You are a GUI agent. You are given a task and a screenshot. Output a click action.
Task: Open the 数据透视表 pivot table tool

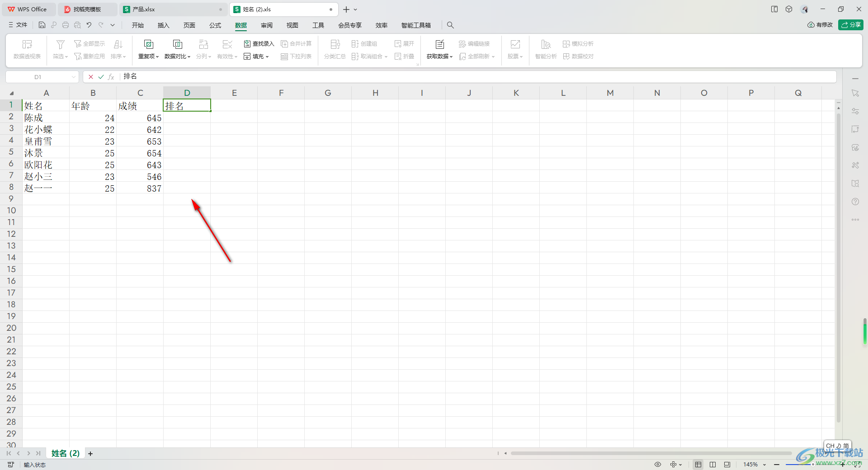coord(27,50)
